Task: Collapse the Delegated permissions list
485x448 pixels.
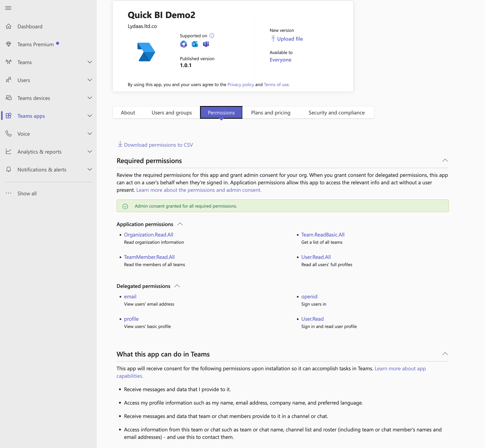Action: [177, 286]
